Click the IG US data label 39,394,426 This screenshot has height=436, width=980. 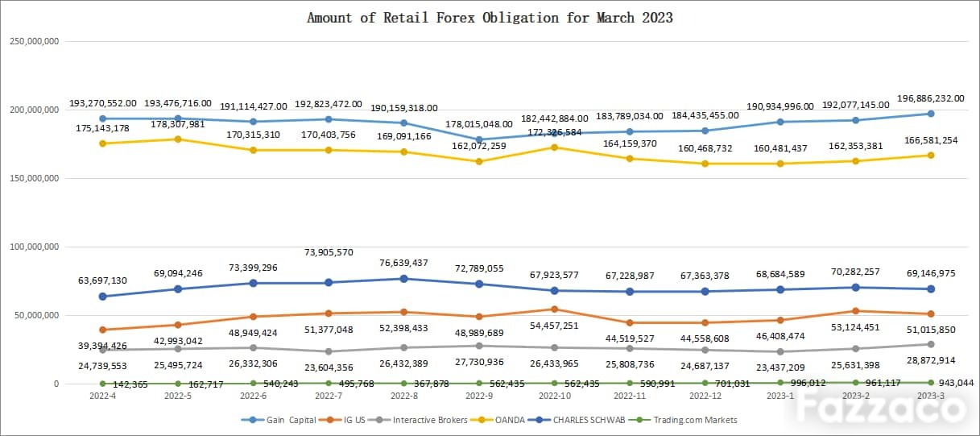click(103, 346)
